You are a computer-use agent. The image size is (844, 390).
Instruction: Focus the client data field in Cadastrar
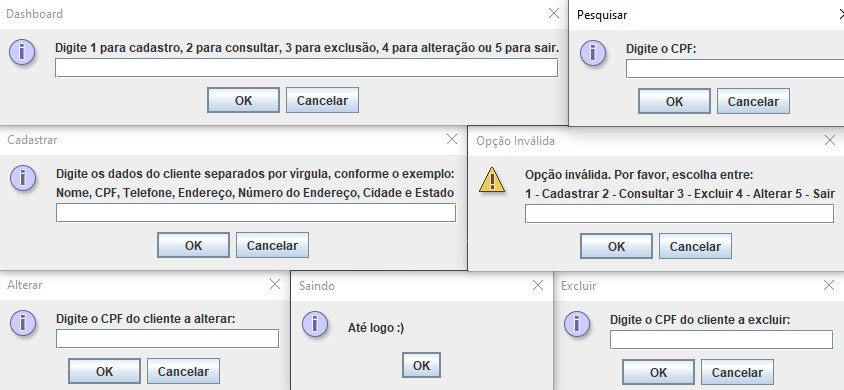tap(256, 212)
